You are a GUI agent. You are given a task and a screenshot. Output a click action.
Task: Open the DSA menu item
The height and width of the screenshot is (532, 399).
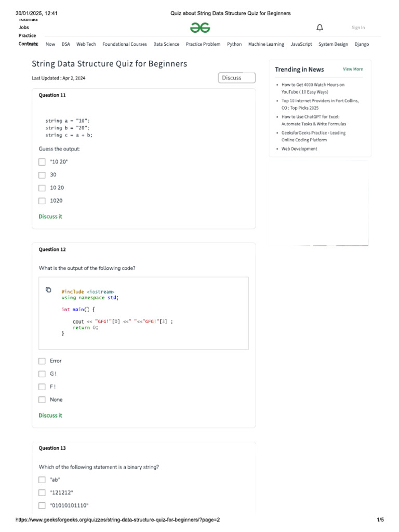66,44
